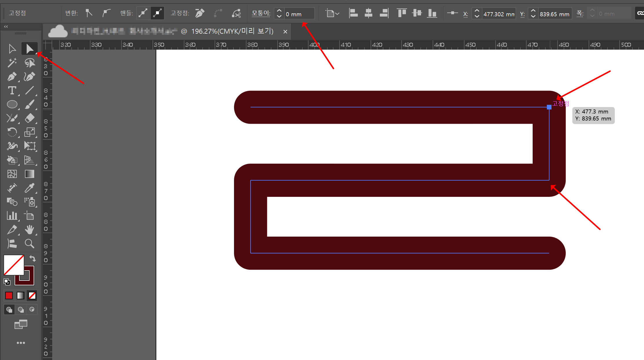Select the Gradient tool
Image resolution: width=644 pixels, height=360 pixels.
click(30, 174)
